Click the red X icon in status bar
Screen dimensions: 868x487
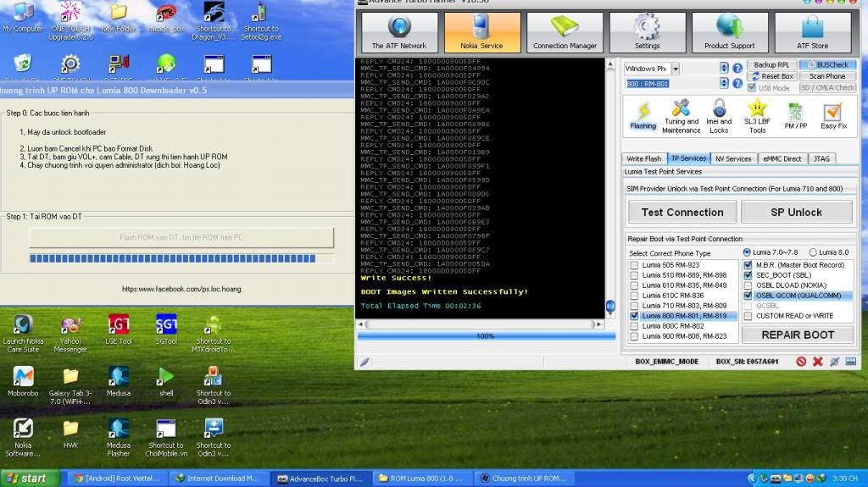(818, 362)
